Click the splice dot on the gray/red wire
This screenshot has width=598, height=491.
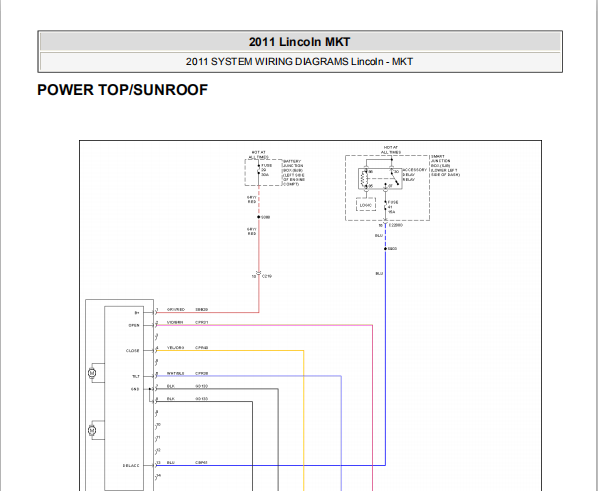click(x=259, y=217)
